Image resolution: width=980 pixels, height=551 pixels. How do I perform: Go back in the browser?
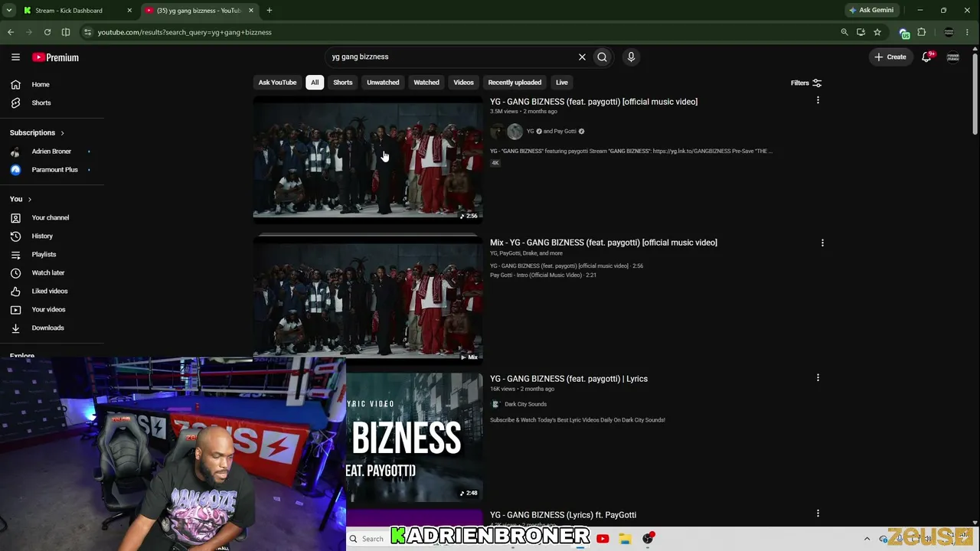(x=11, y=32)
